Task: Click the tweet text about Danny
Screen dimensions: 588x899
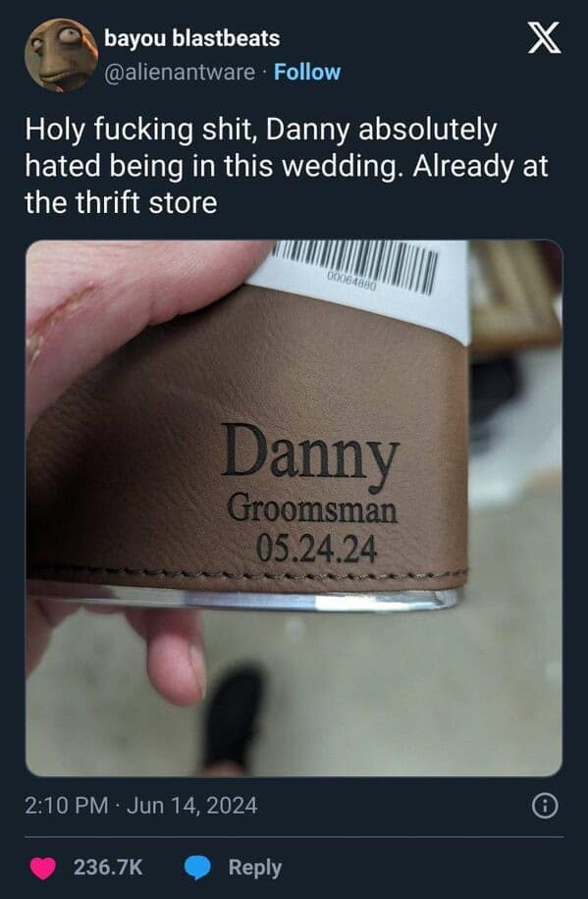Action: (x=287, y=166)
